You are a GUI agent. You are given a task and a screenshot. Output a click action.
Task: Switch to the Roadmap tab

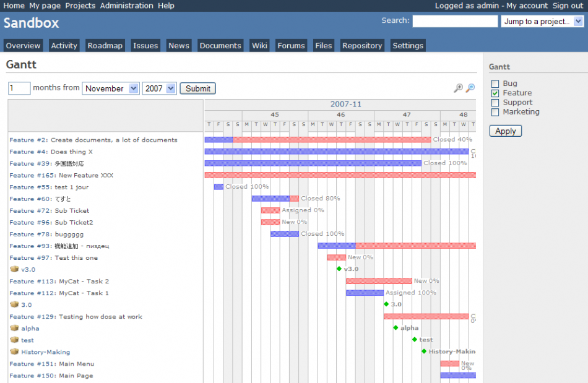coord(105,46)
